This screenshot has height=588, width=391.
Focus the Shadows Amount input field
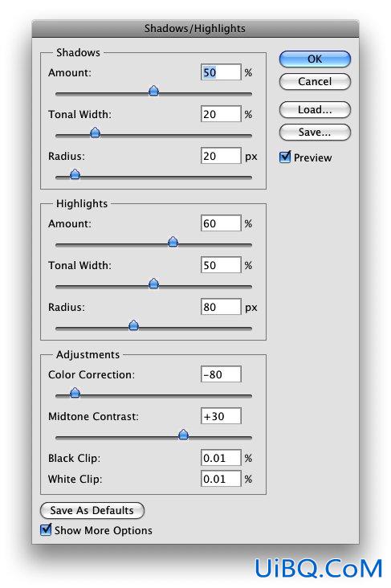pyautogui.click(x=221, y=72)
